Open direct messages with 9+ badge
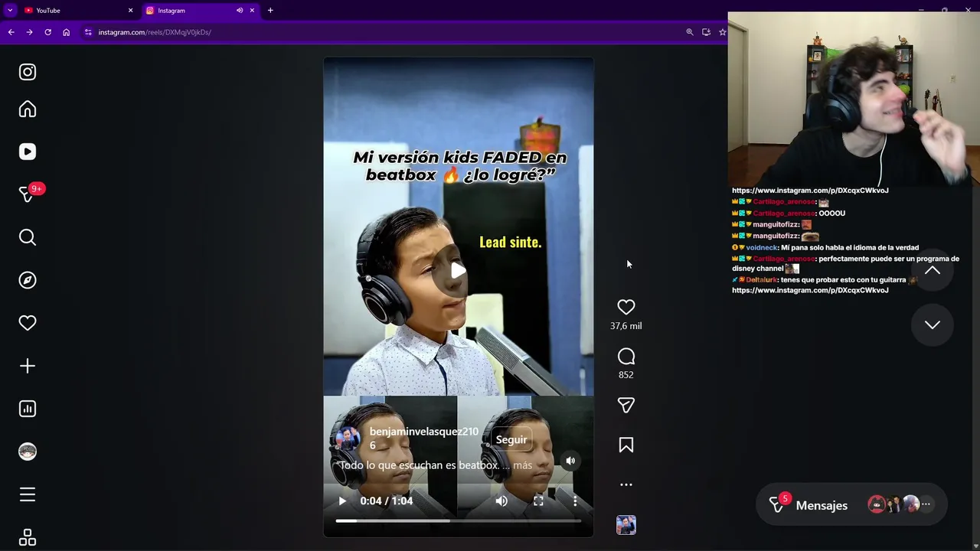The width and height of the screenshot is (980, 551). pyautogui.click(x=29, y=194)
